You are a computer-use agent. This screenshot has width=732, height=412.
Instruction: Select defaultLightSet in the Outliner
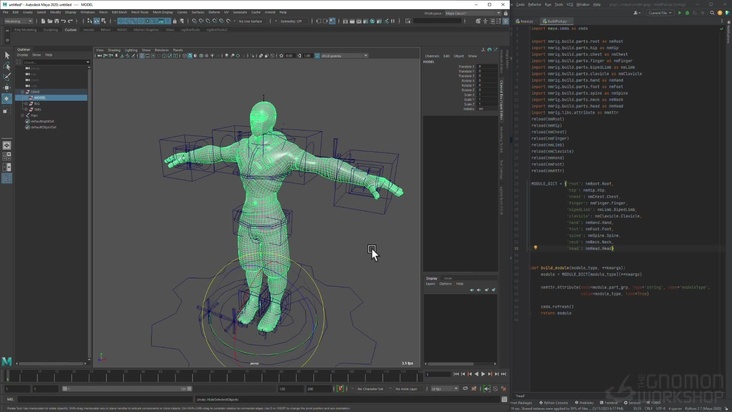coord(42,121)
